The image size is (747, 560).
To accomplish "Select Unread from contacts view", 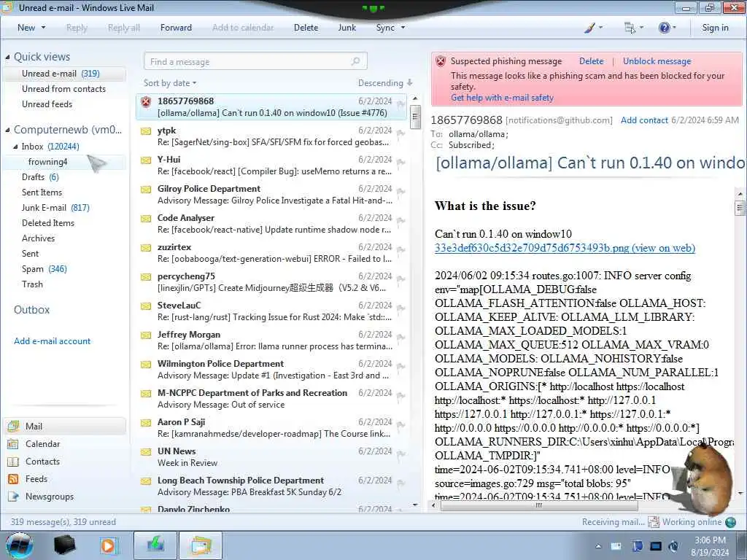I will tap(64, 88).
